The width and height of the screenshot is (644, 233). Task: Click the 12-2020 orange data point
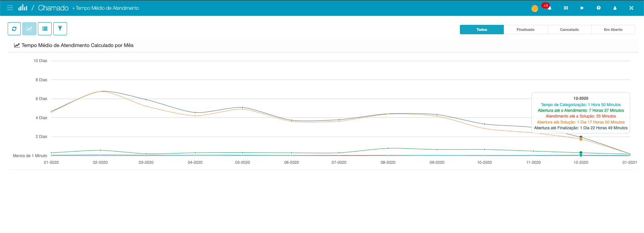pyautogui.click(x=581, y=139)
